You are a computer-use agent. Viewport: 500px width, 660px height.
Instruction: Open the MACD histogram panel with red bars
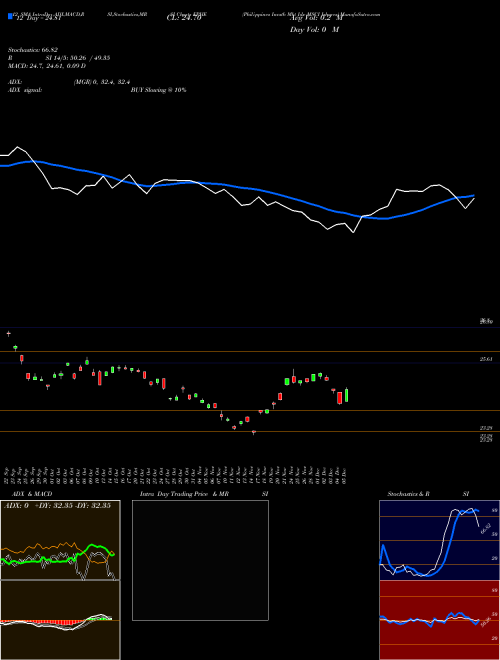point(60,620)
